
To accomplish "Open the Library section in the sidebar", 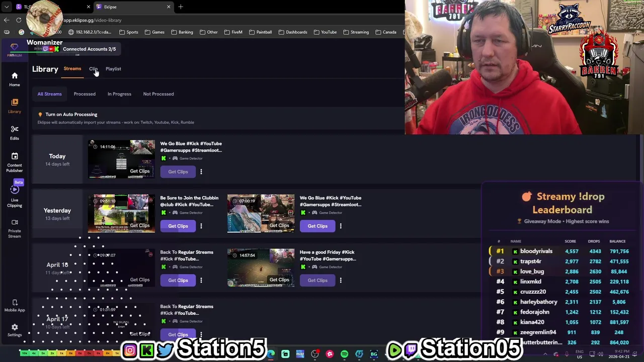I will tap(14, 106).
